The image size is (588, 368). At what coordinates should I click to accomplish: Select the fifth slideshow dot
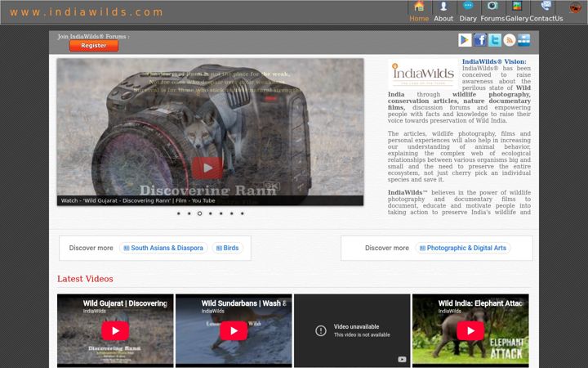(220, 213)
